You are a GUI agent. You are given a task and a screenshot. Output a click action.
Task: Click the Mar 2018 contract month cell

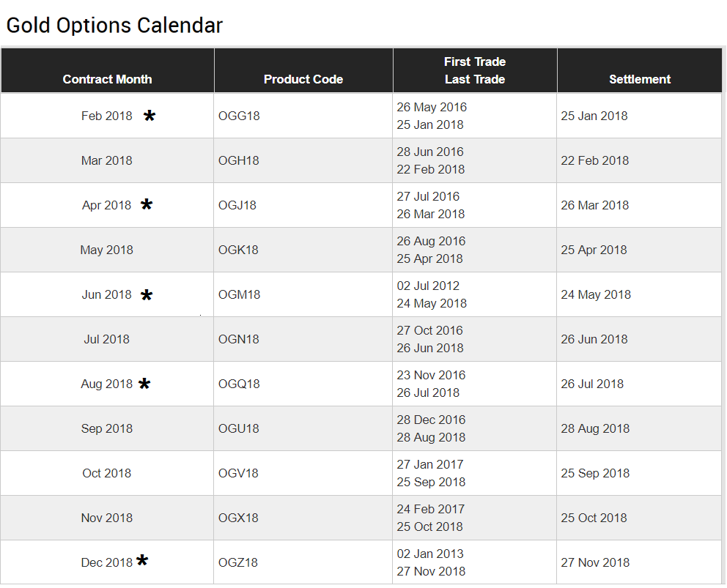pos(107,160)
